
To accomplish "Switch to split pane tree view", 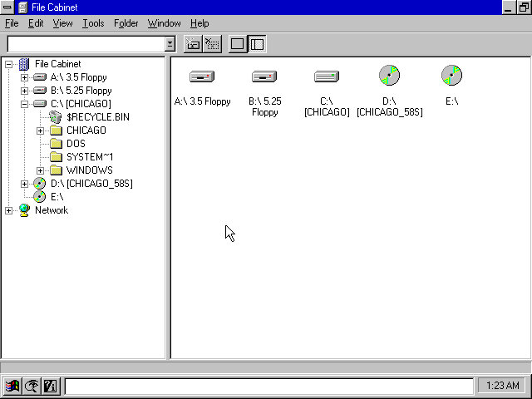I will coord(257,44).
